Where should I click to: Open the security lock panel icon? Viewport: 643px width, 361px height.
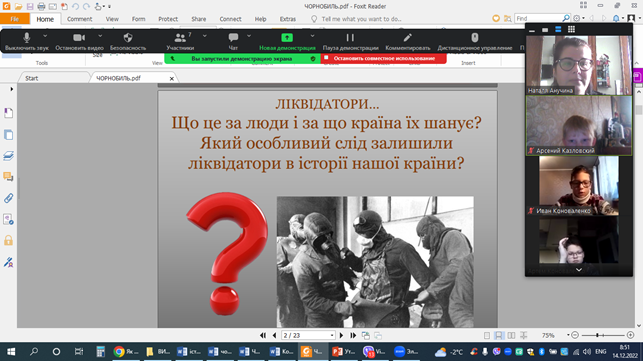click(8, 240)
